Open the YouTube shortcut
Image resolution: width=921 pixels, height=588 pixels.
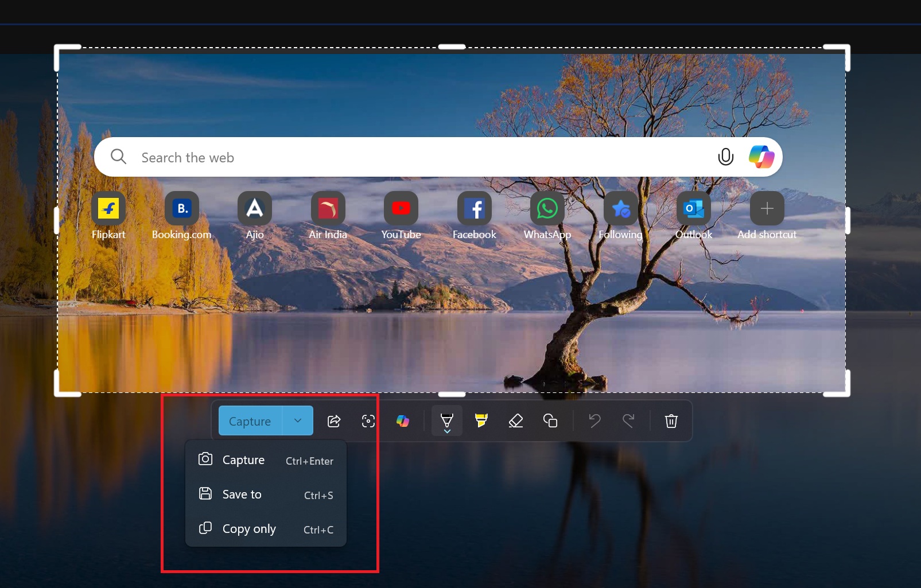[401, 216]
